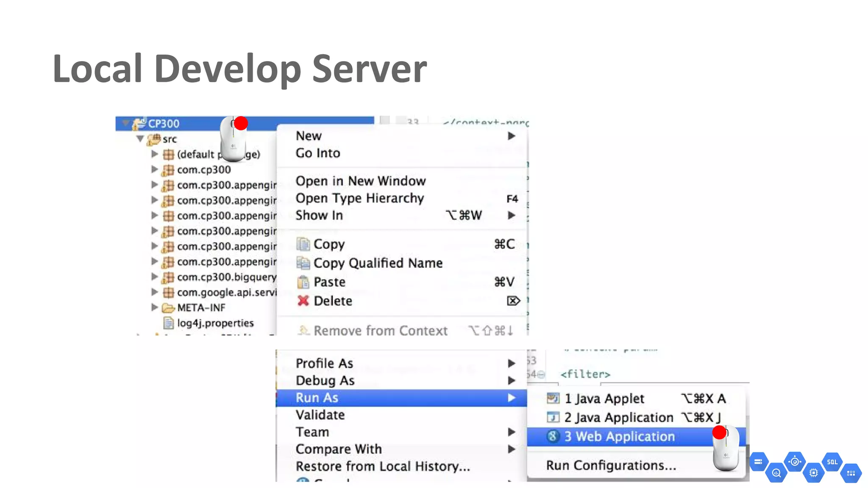Click the SQL hexagon icon
Image resolution: width=868 pixels, height=488 pixels.
(832, 462)
